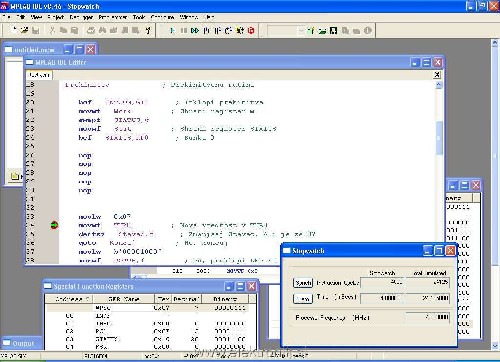The height and width of the screenshot is (362, 500).
Task: Open Breakpoints with the red icon
Action: point(251,31)
